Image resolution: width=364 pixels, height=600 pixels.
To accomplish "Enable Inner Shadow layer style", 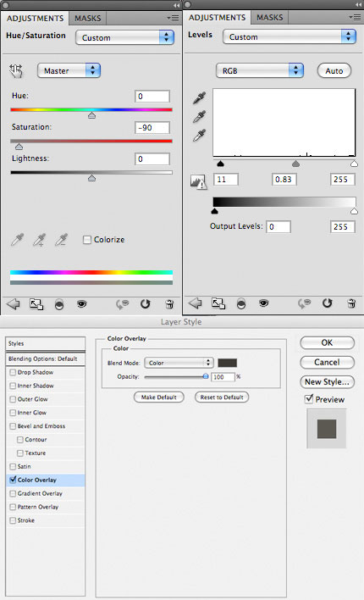I will click(x=13, y=386).
